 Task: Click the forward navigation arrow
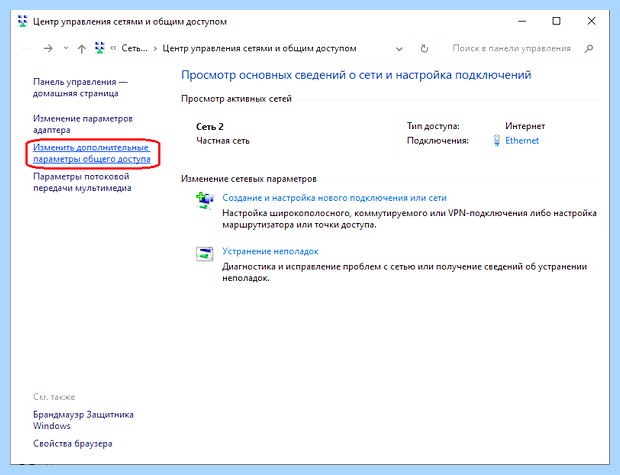coord(48,49)
